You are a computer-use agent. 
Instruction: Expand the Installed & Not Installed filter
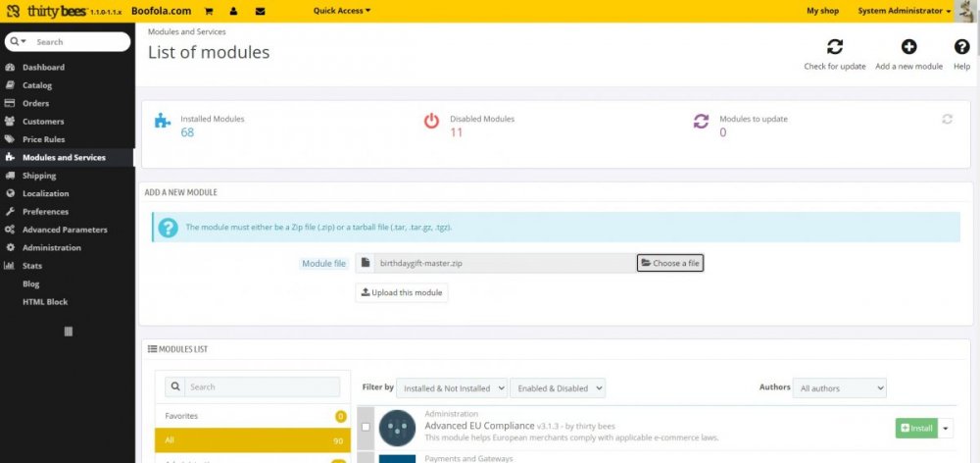[452, 388]
